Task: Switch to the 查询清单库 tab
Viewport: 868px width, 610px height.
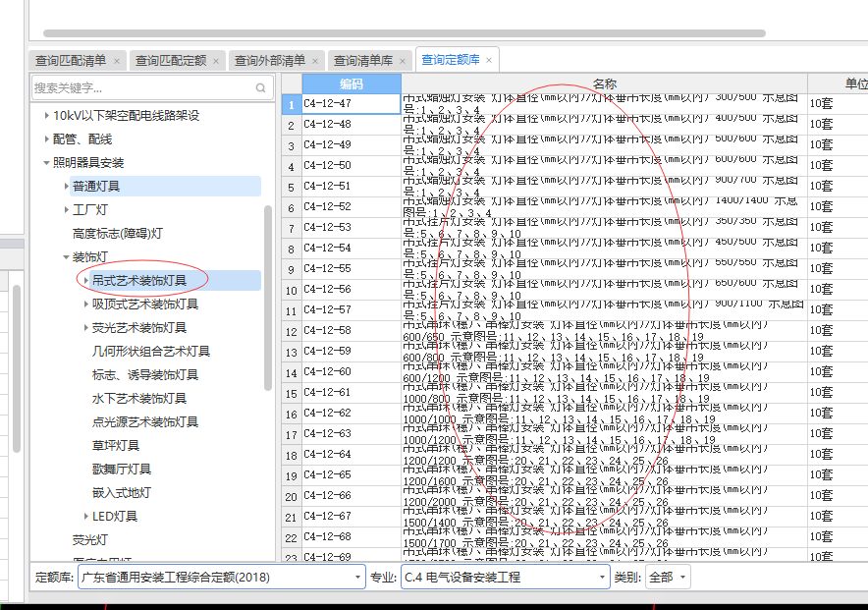Action: coord(363,60)
